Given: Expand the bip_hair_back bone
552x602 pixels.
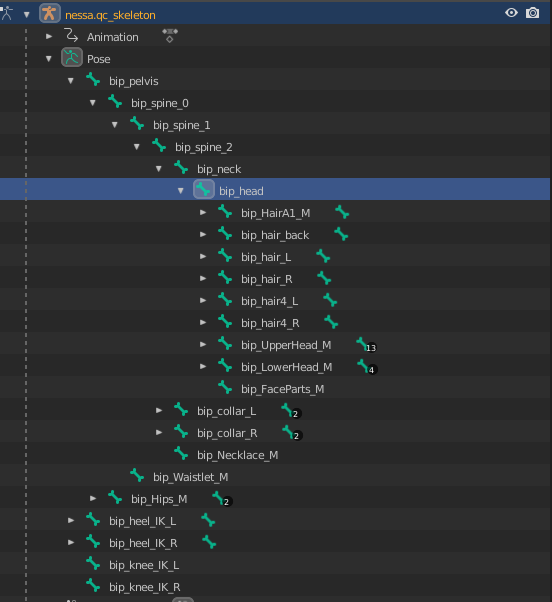Looking at the screenshot, I should (x=203, y=234).
